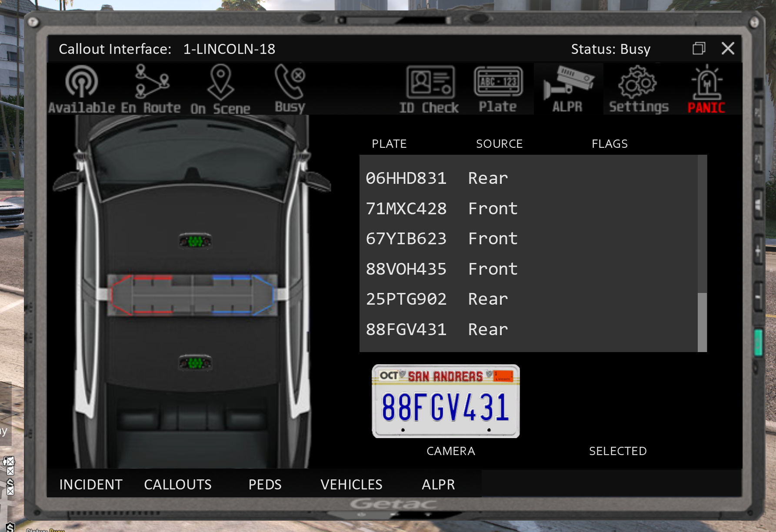Switch to the CALLOUTS tab
The width and height of the screenshot is (776, 532).
tap(178, 484)
